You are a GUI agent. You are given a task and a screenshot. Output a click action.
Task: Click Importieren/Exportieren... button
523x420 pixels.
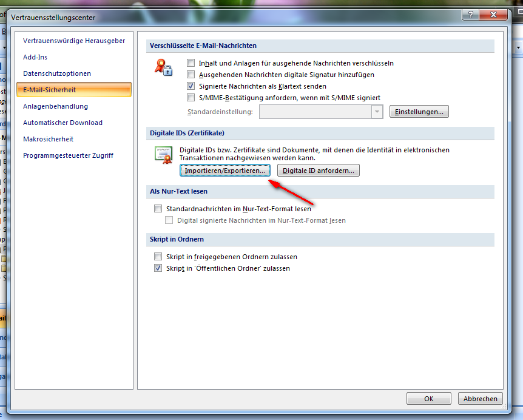tap(225, 171)
